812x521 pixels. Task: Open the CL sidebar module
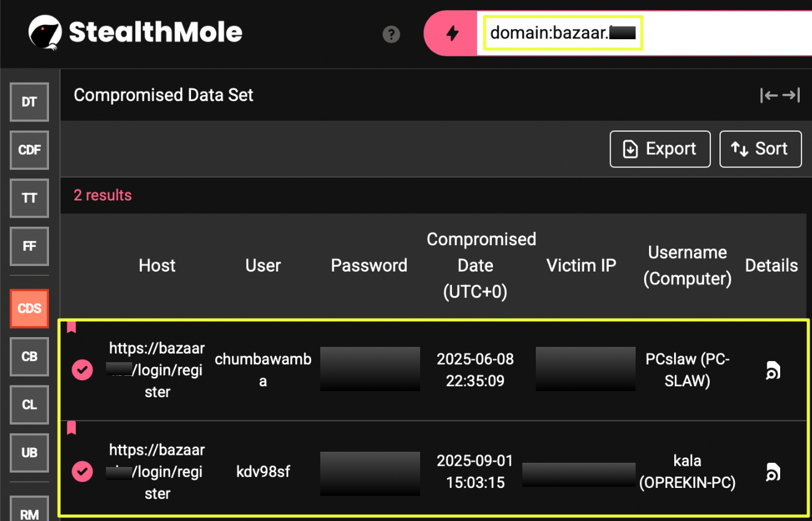(29, 405)
